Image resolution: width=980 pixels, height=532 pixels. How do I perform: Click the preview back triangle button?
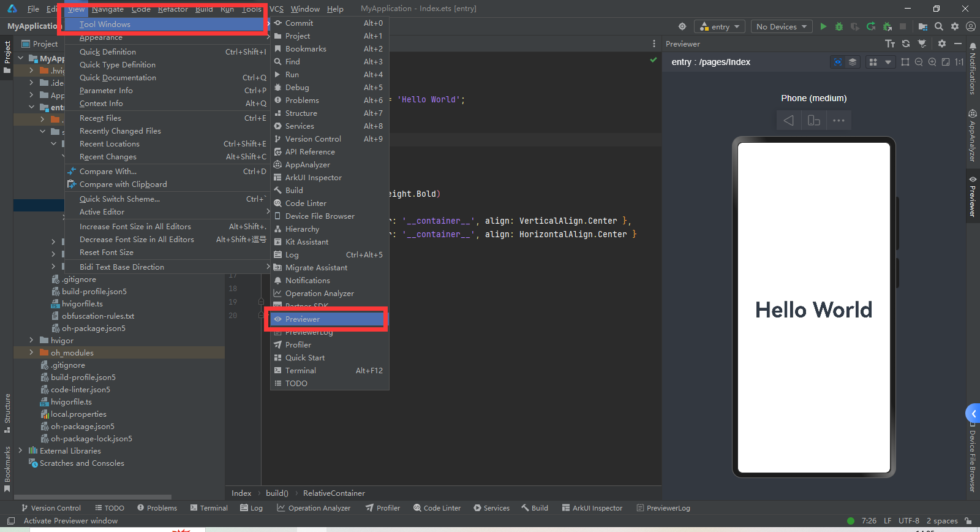coord(789,120)
